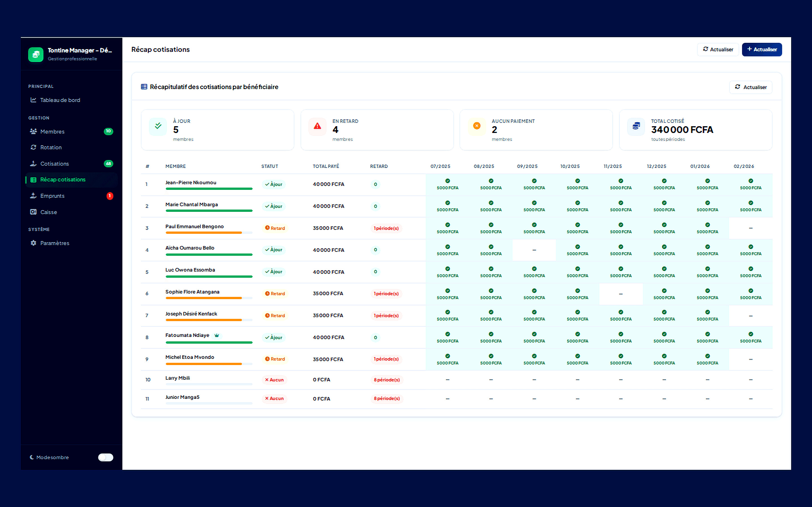Click the Tontine Manager logo icon

coord(36,54)
